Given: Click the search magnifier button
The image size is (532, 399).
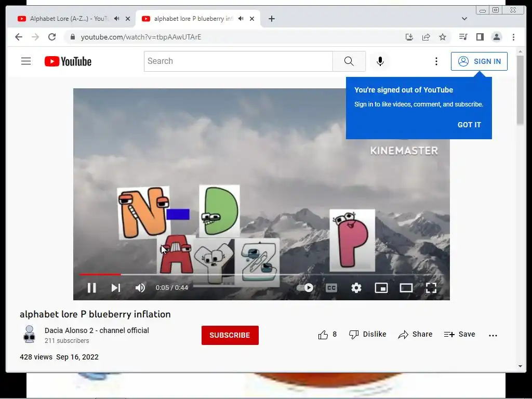Looking at the screenshot, I should [x=349, y=61].
